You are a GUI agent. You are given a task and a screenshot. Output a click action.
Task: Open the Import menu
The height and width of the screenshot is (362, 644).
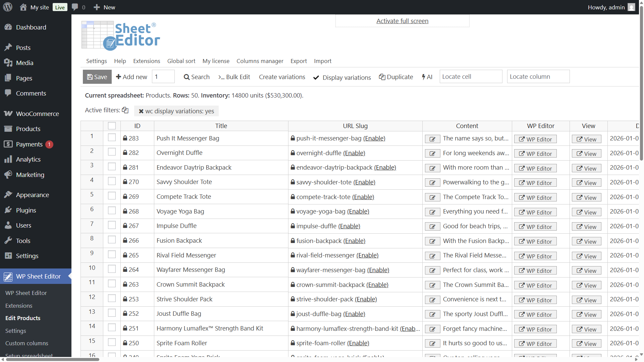click(x=322, y=61)
